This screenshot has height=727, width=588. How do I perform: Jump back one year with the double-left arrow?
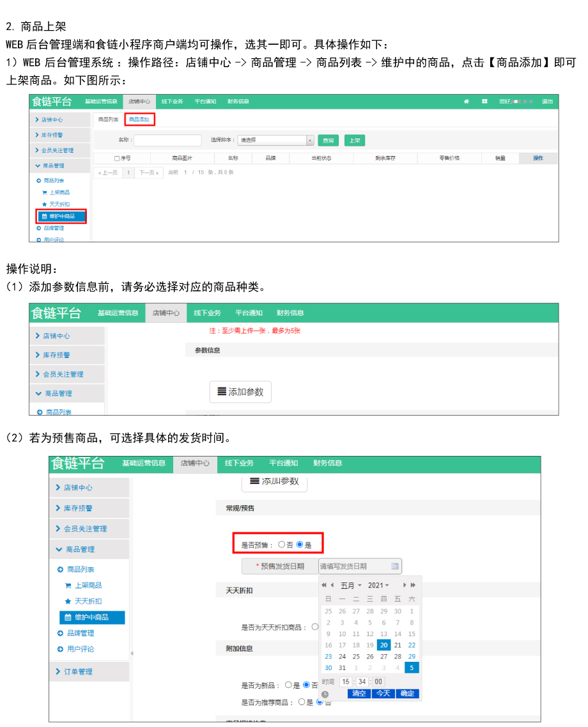click(324, 585)
